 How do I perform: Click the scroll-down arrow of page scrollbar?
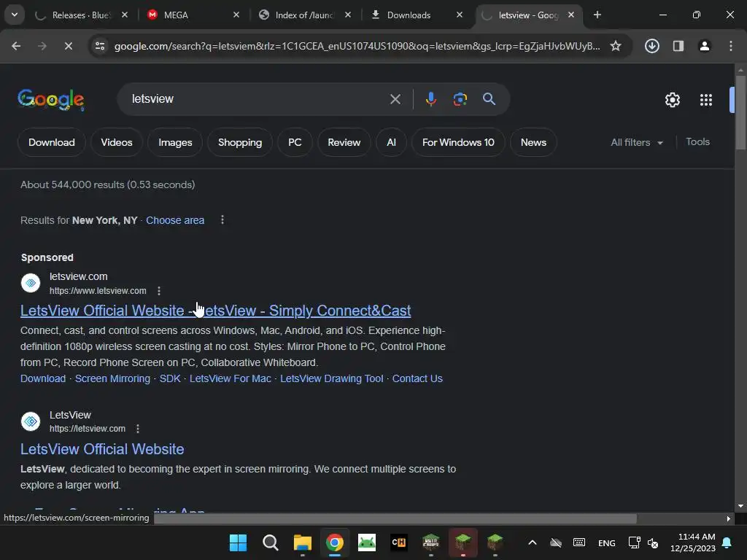[741, 506]
